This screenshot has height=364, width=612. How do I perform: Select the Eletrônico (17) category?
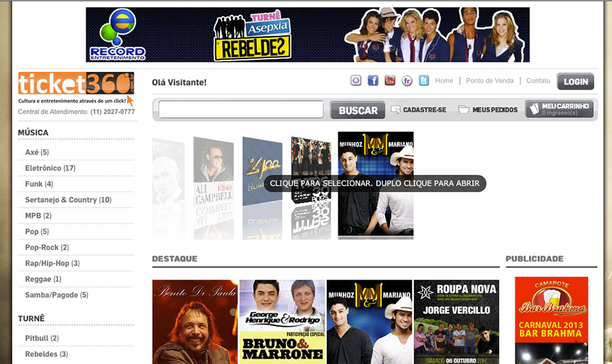50,168
